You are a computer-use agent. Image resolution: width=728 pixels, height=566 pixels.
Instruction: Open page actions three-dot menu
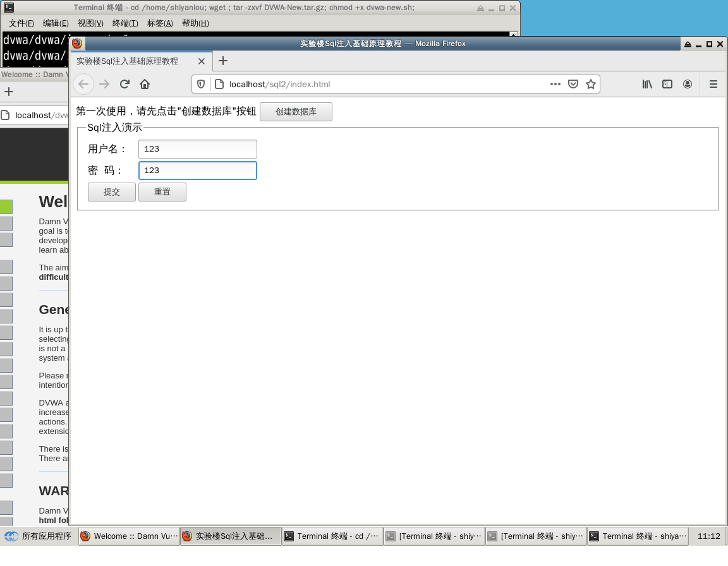[x=555, y=84]
